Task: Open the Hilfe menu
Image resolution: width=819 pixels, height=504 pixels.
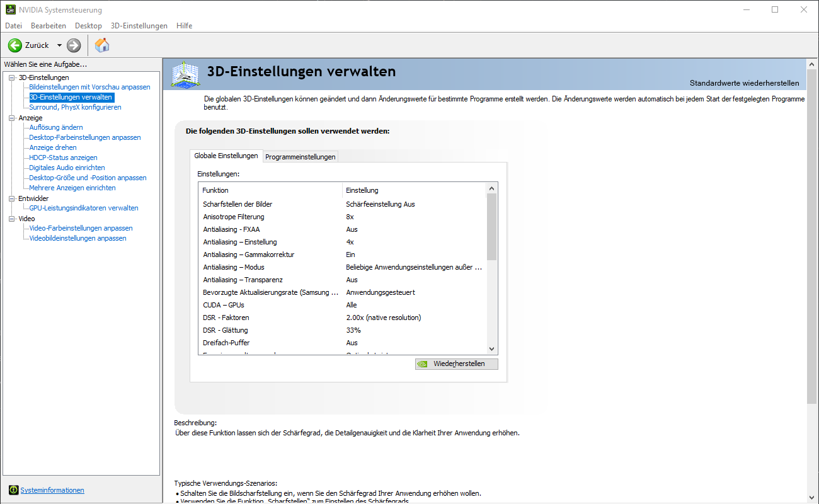Action: coord(185,26)
